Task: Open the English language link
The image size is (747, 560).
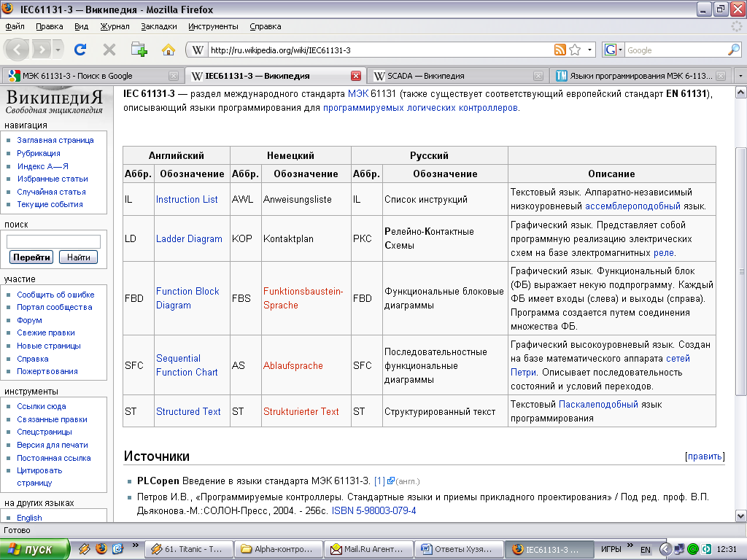Action: click(x=29, y=518)
